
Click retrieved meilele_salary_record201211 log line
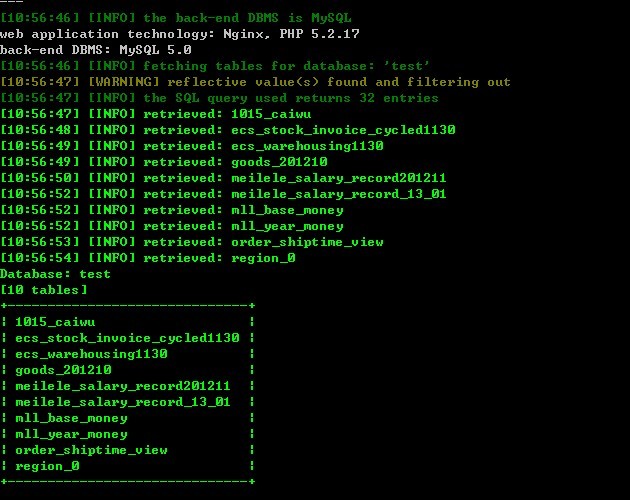click(223, 178)
